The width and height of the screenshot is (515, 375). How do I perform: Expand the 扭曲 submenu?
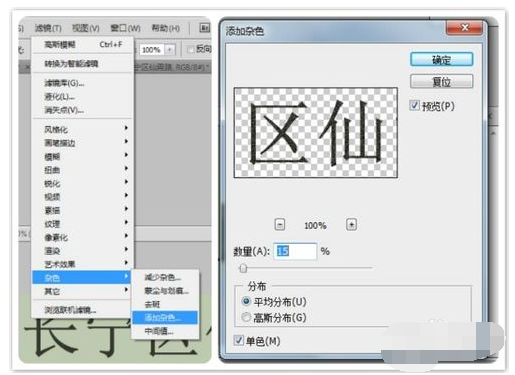pos(83,170)
